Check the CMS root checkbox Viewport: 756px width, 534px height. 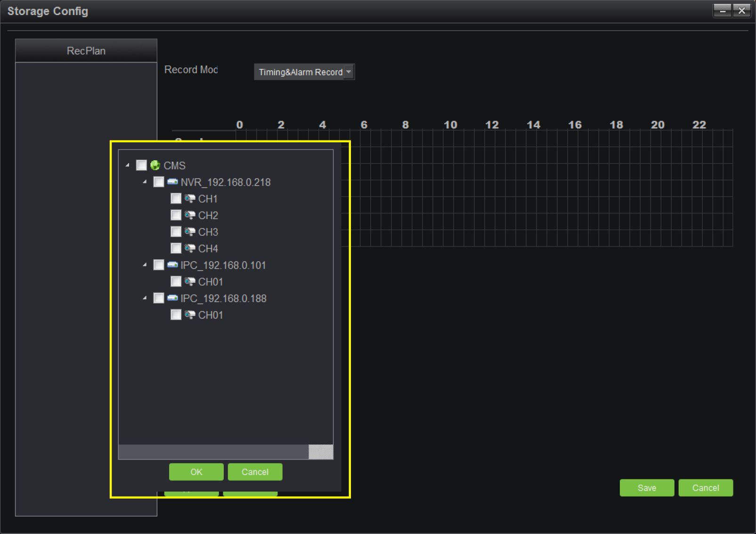pos(141,165)
